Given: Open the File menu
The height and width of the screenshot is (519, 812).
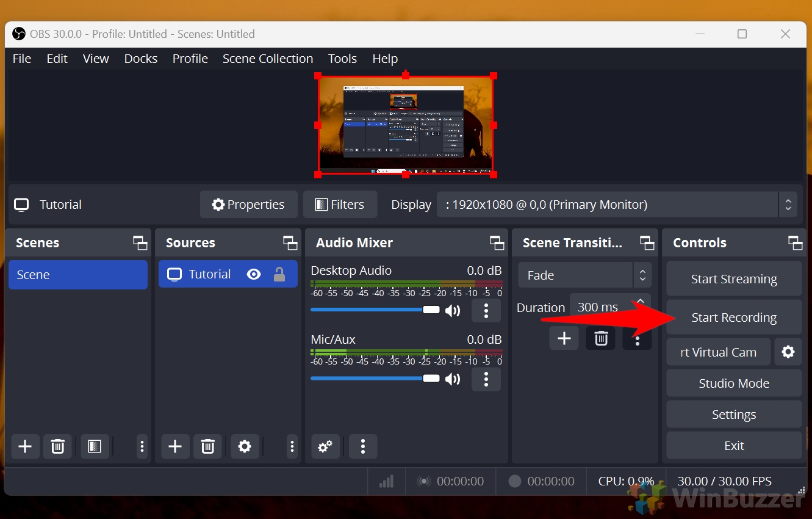Looking at the screenshot, I should (x=22, y=59).
